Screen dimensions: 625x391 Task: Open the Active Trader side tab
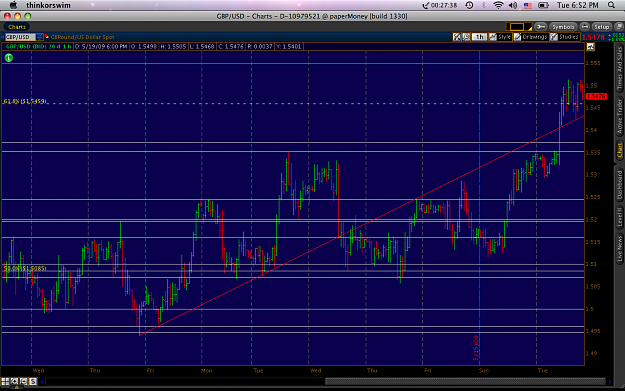click(620, 116)
